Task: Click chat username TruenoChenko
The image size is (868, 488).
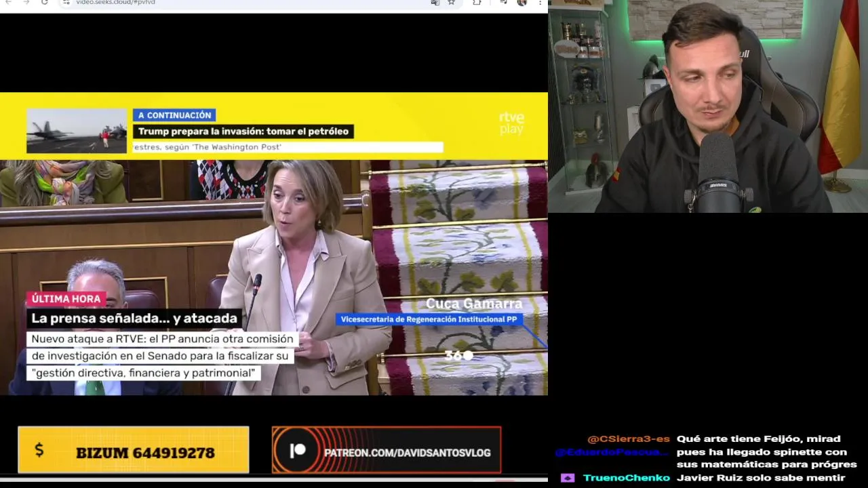Action: pos(627,478)
